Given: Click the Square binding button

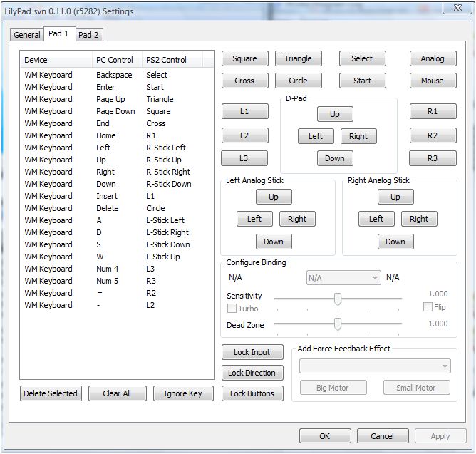Looking at the screenshot, I should (244, 58).
